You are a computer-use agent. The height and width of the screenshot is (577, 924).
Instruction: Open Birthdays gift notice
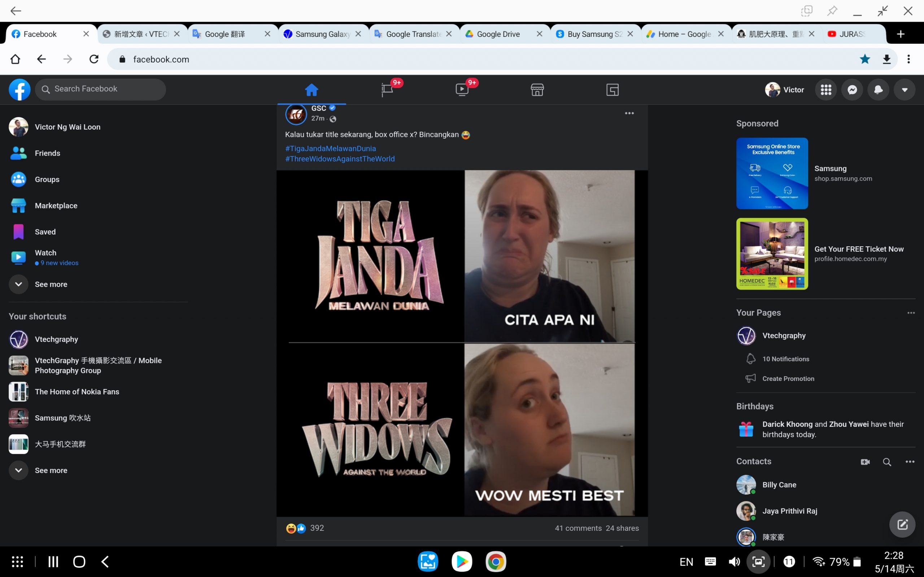click(825, 429)
